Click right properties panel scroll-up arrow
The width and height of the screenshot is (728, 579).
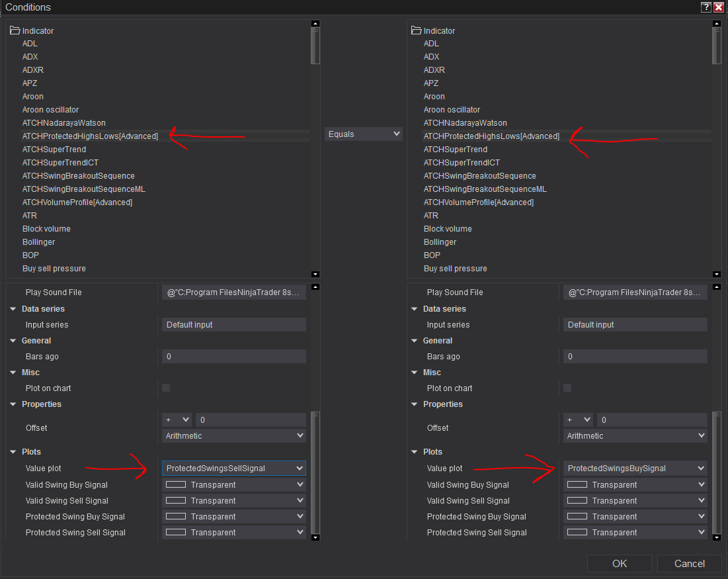click(716, 287)
